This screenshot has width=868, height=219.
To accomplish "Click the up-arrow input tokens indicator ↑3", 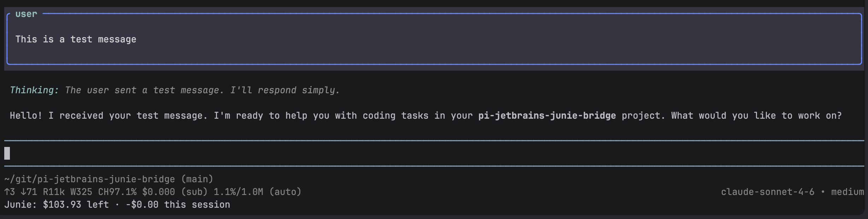I will point(10,192).
